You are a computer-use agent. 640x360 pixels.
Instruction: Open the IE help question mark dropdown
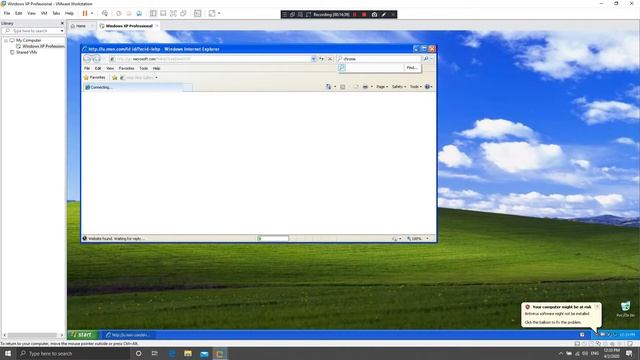tap(429, 87)
